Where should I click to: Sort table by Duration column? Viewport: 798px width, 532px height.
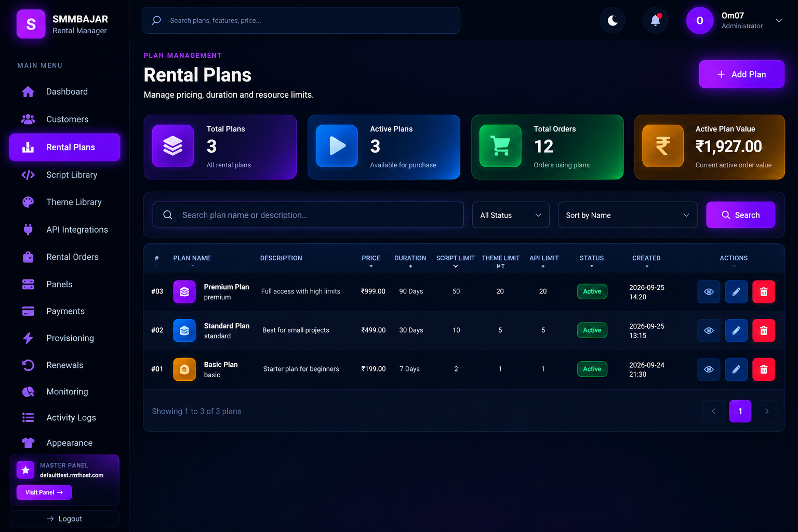410,261
